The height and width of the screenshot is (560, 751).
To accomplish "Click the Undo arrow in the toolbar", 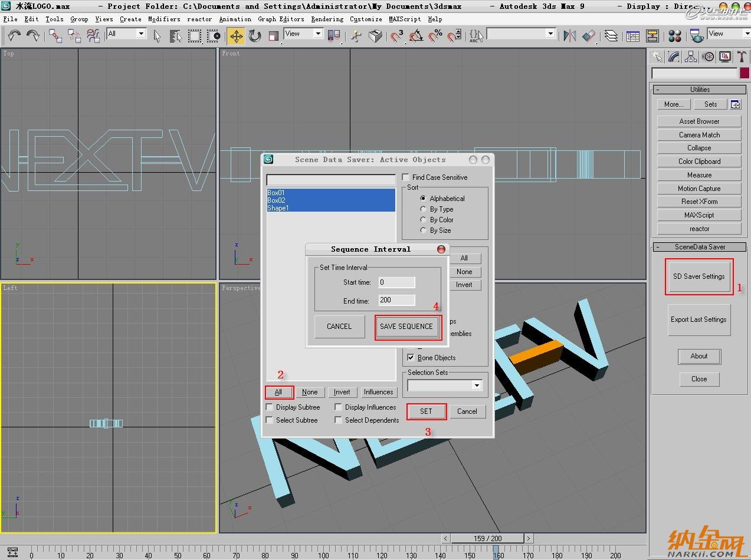I will pos(14,36).
